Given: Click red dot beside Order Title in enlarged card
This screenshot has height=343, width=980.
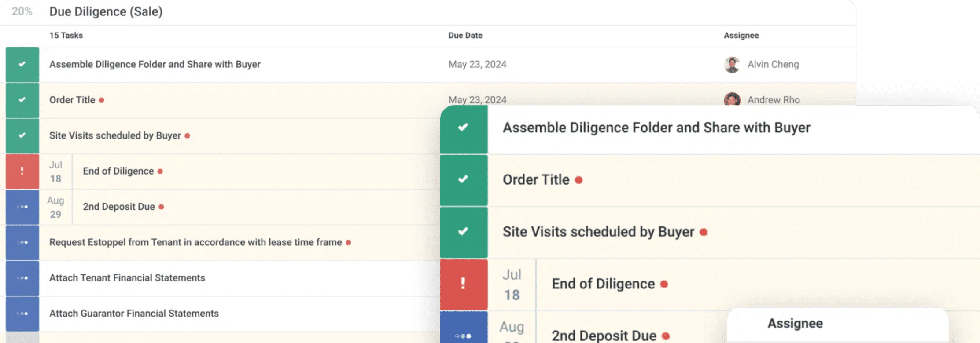Looking at the screenshot, I should pos(579,180).
